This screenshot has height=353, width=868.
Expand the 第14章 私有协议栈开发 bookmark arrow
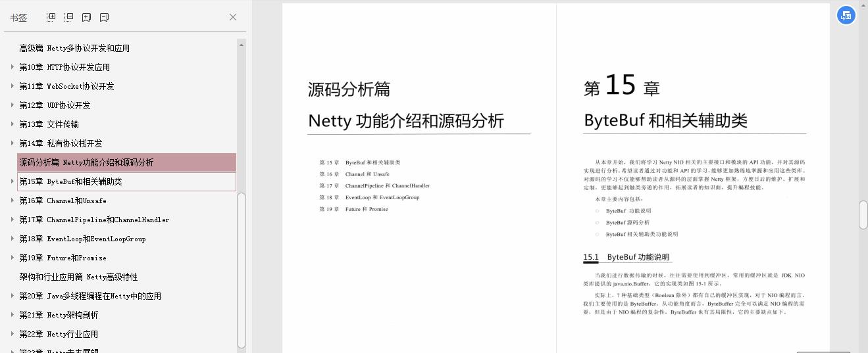tap(13, 143)
